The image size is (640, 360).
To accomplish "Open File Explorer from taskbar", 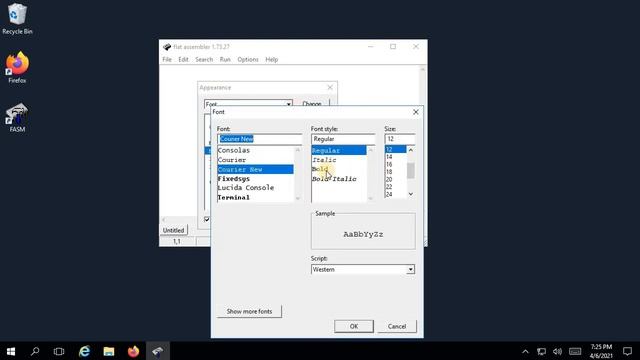I will [x=109, y=351].
